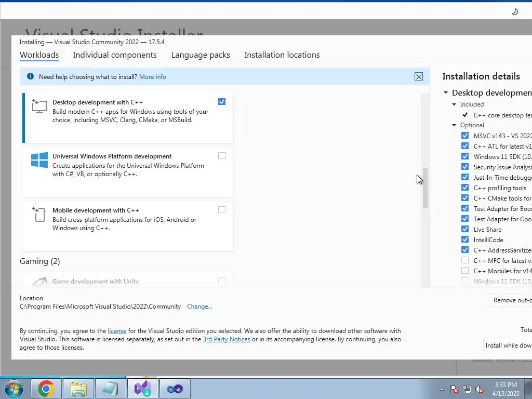Uncheck C++ profiling tools component
This screenshot has width=532, height=399.
pyautogui.click(x=465, y=187)
